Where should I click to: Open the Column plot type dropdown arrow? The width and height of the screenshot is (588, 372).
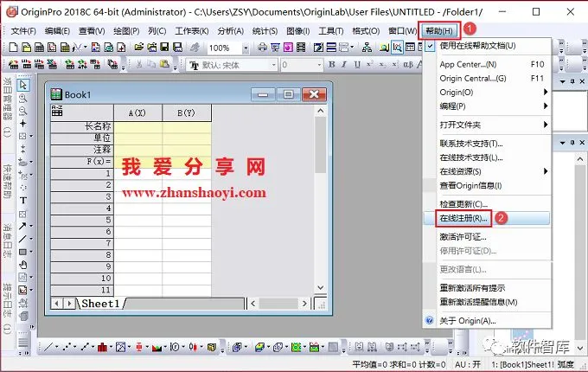tap(111, 347)
